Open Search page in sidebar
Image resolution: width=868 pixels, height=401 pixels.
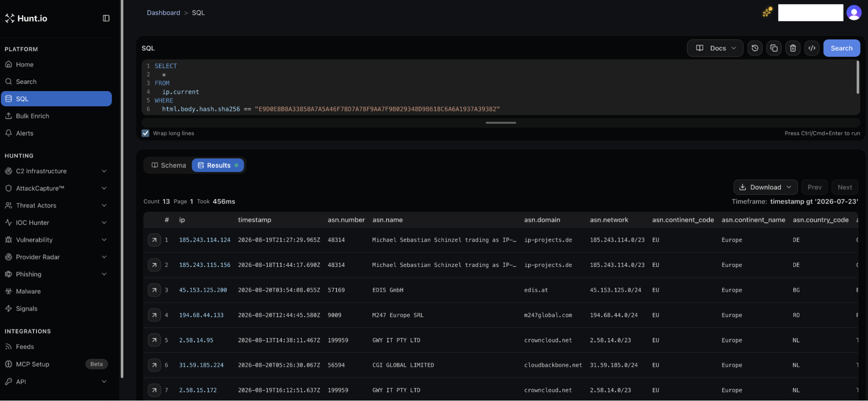tap(56, 82)
